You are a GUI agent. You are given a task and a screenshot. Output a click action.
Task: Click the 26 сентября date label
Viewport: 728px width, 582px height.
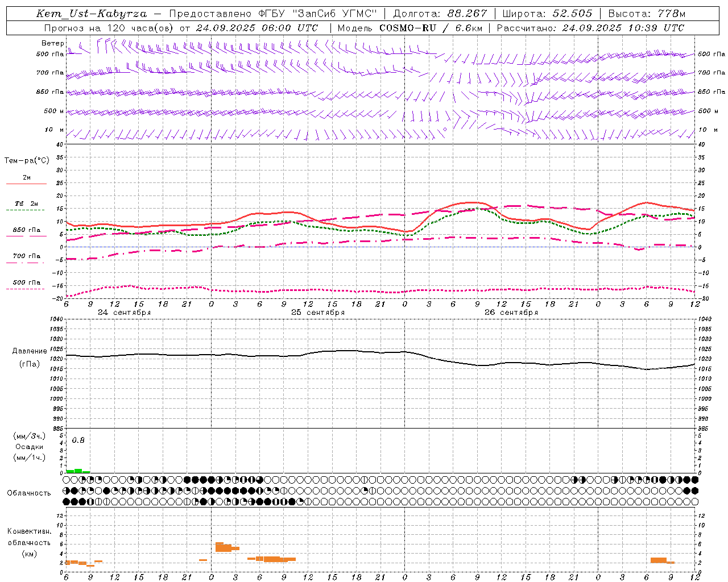pos(511,313)
